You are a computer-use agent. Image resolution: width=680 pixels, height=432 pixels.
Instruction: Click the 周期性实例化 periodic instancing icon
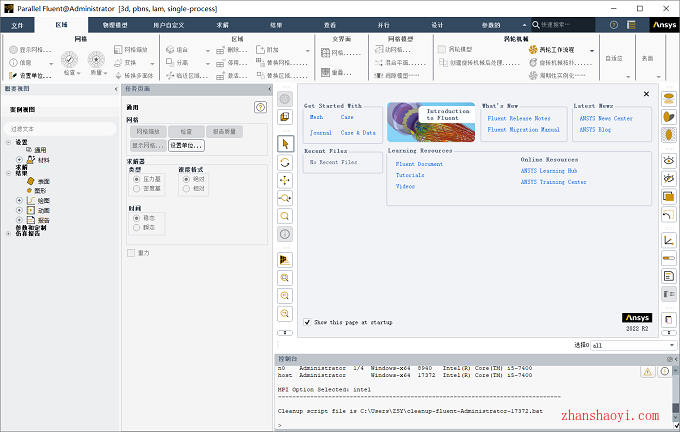[533, 75]
